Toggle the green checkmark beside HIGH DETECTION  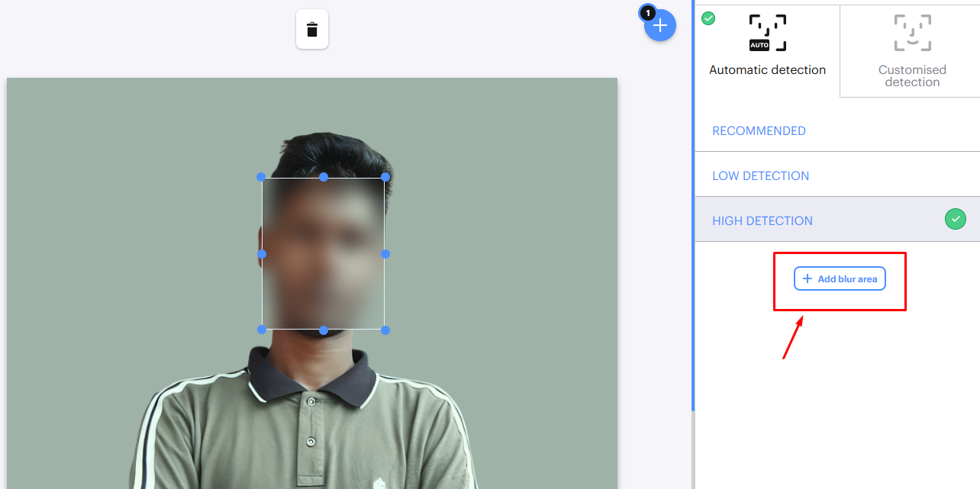956,219
